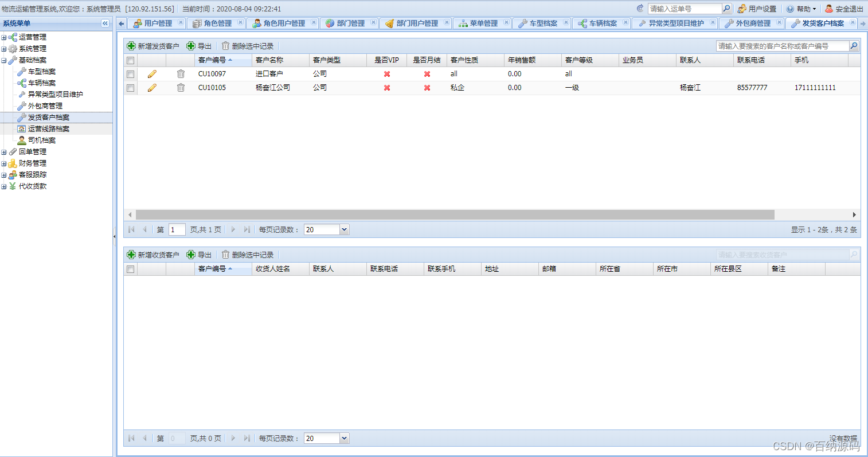Sort by 客户编号 in the shipper grid
Screen dimensions: 868x457
[223, 60]
